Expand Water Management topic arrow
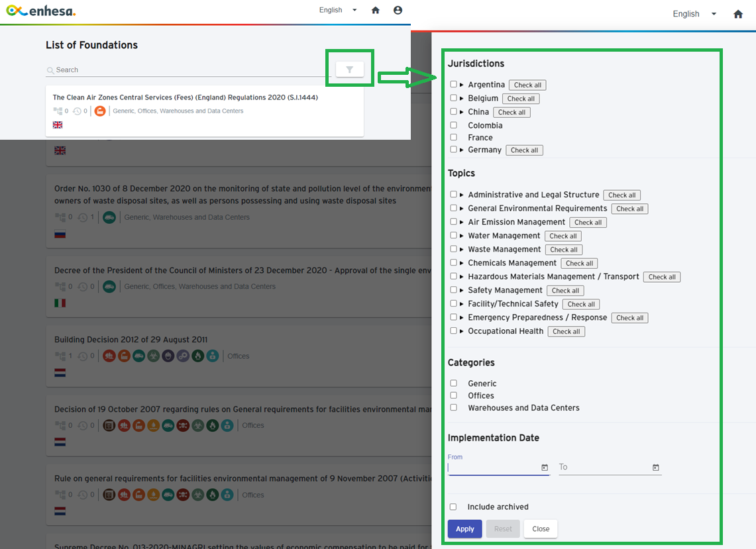Viewport: 756px width, 549px height. tap(461, 236)
